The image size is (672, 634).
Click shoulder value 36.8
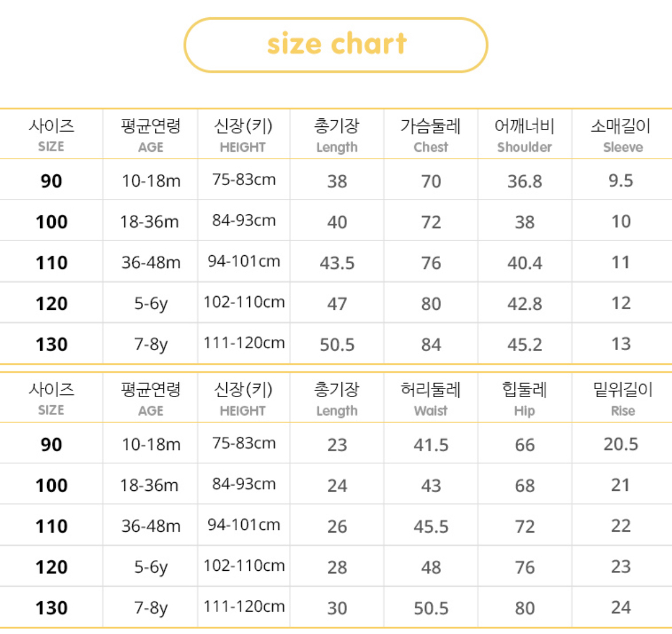pyautogui.click(x=524, y=181)
